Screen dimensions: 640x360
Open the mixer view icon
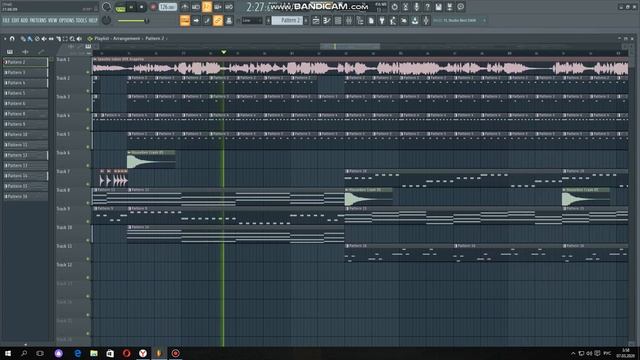tap(349, 20)
